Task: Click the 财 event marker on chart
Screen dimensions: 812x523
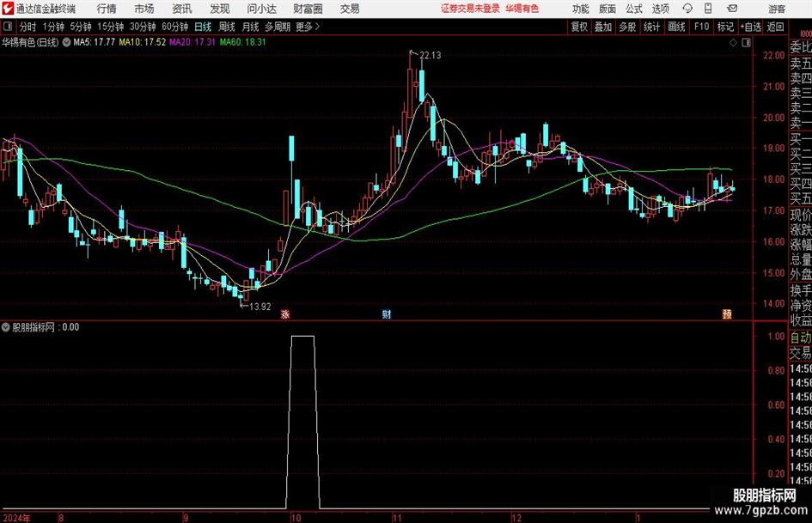Action: pyautogui.click(x=387, y=313)
